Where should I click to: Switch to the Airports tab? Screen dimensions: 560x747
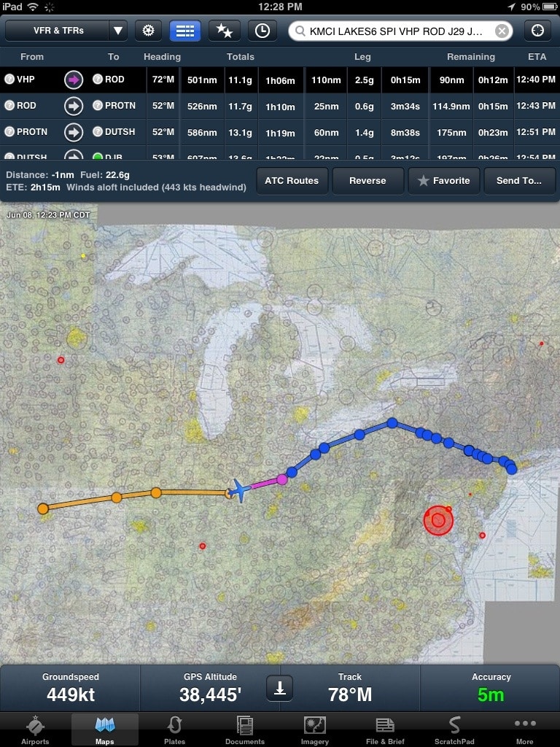[35, 729]
